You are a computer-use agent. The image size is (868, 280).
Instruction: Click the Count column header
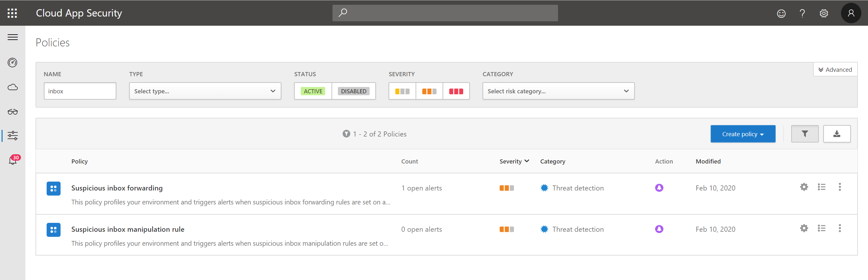tap(409, 161)
